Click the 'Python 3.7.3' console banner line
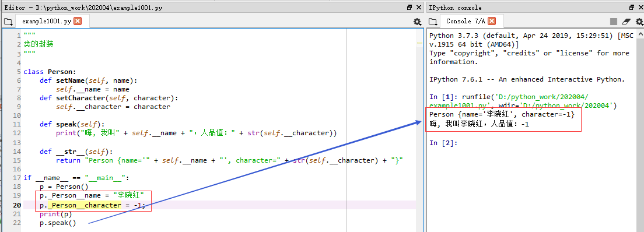 531,36
